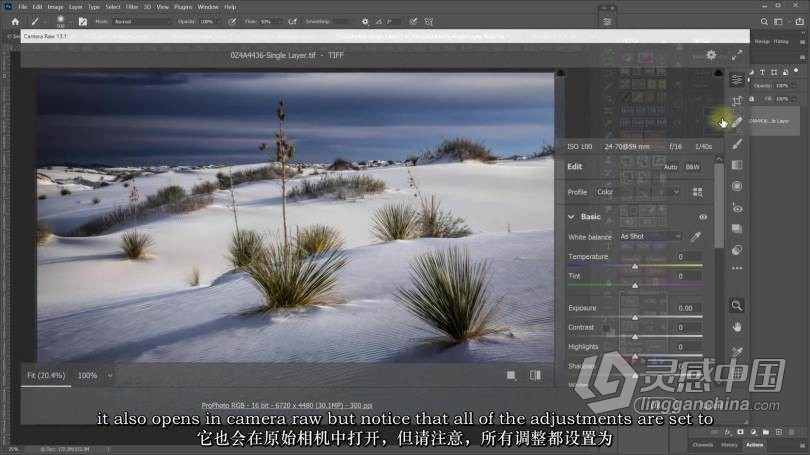Open White balance As Shot dropdown
The height and width of the screenshot is (455, 810).
[650, 237]
